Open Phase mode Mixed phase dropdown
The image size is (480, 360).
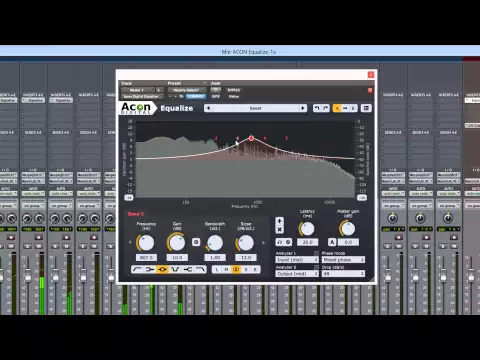(x=343, y=260)
